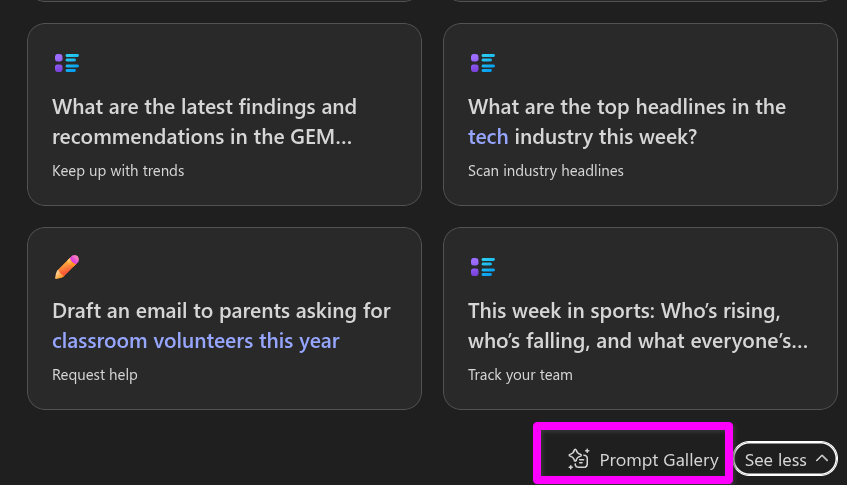Click the list icon on the tech headlines card
The image size is (847, 485).
pos(483,63)
